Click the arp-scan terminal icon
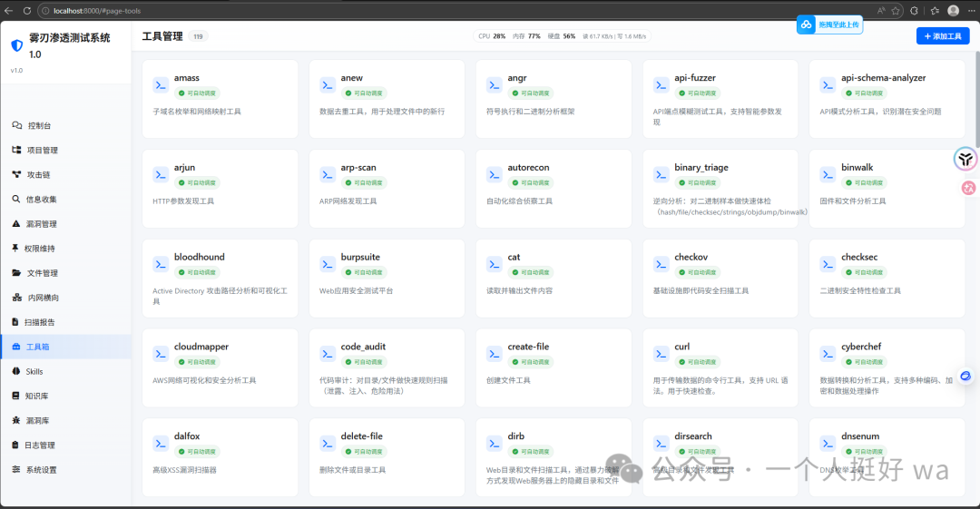The width and height of the screenshot is (980, 509). (x=328, y=174)
